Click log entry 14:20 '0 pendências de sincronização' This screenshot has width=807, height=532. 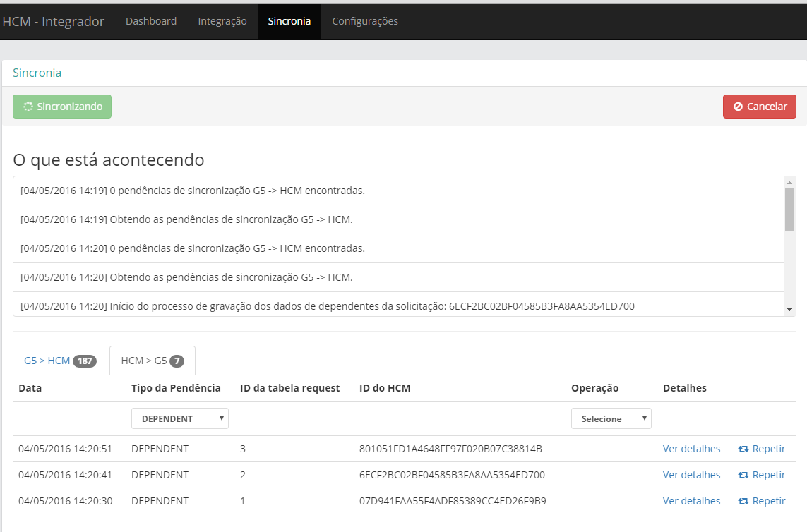tap(398, 248)
